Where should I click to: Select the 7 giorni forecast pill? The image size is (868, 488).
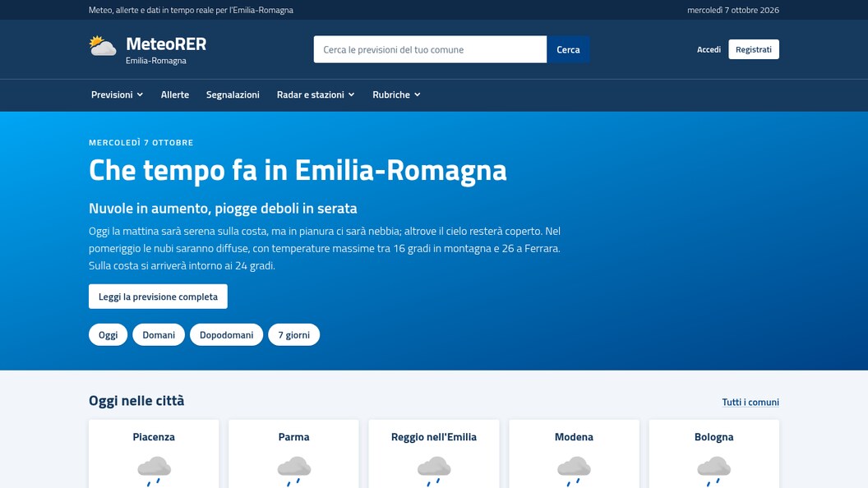294,334
